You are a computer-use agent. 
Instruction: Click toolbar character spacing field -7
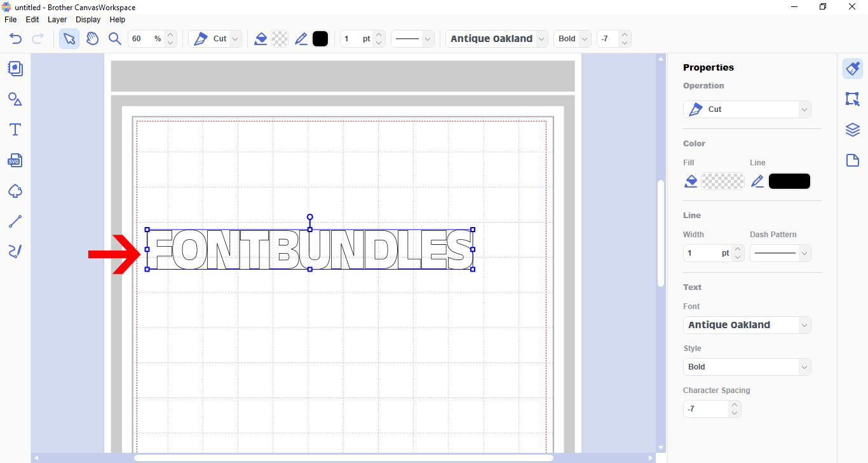click(x=607, y=39)
